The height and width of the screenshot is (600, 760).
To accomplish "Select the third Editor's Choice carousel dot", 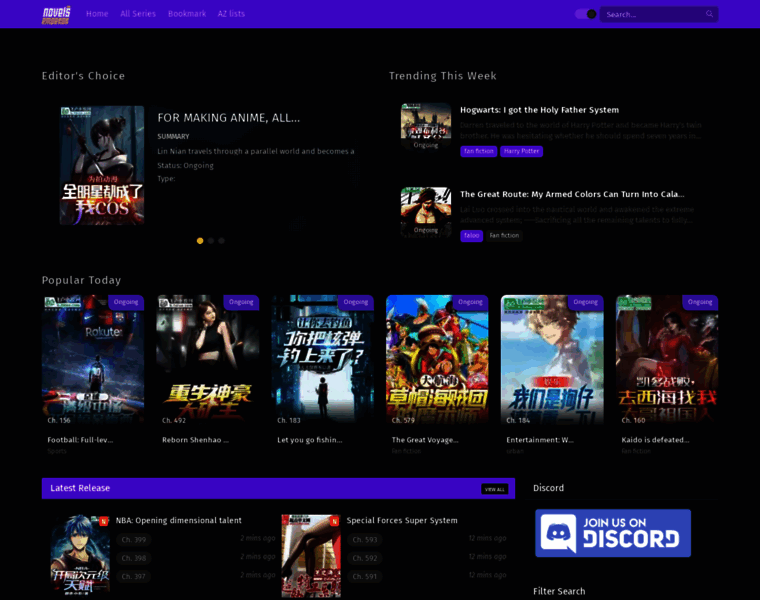I will point(222,241).
